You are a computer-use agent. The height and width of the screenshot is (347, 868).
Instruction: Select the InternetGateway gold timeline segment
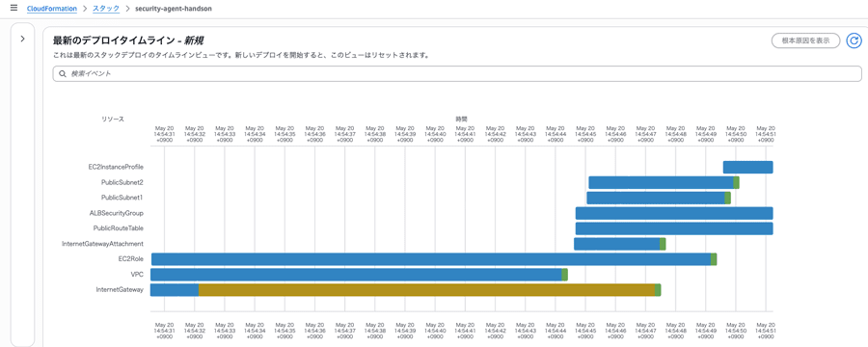[x=427, y=290]
